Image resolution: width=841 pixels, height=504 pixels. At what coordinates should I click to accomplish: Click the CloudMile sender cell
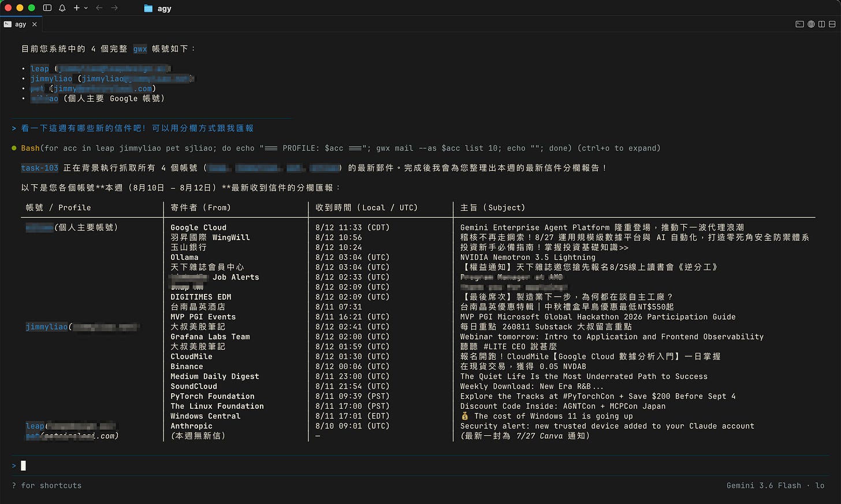tap(191, 357)
